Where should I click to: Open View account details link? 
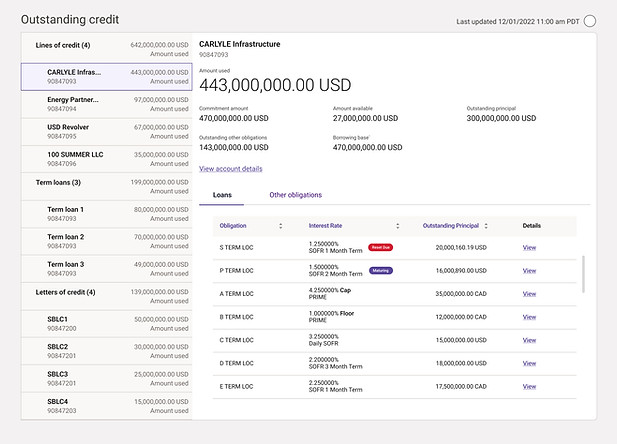(231, 168)
